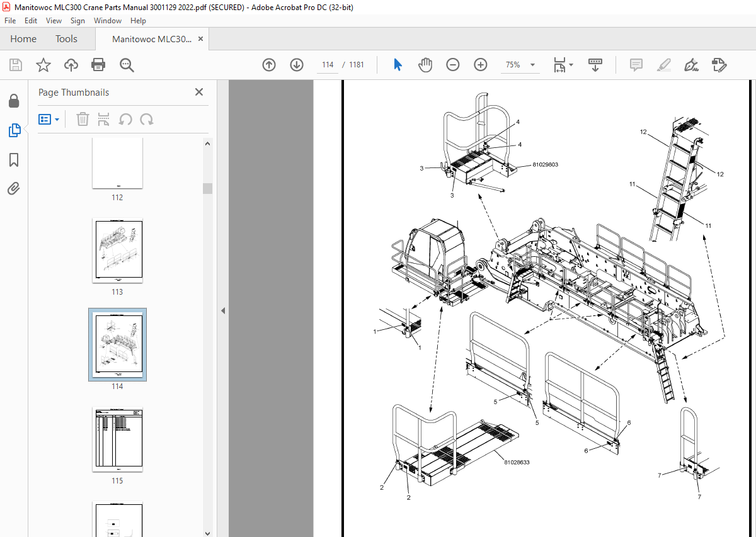Click the Page Thumbnails panel title

tap(74, 93)
